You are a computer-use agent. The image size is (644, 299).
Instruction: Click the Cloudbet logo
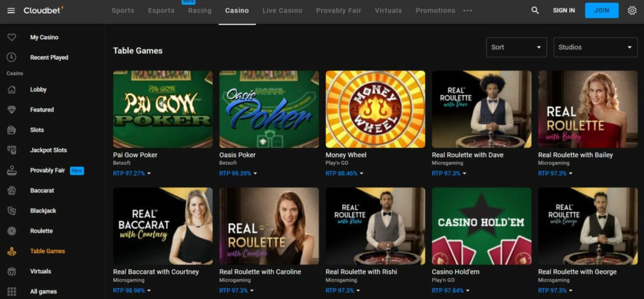click(x=43, y=10)
